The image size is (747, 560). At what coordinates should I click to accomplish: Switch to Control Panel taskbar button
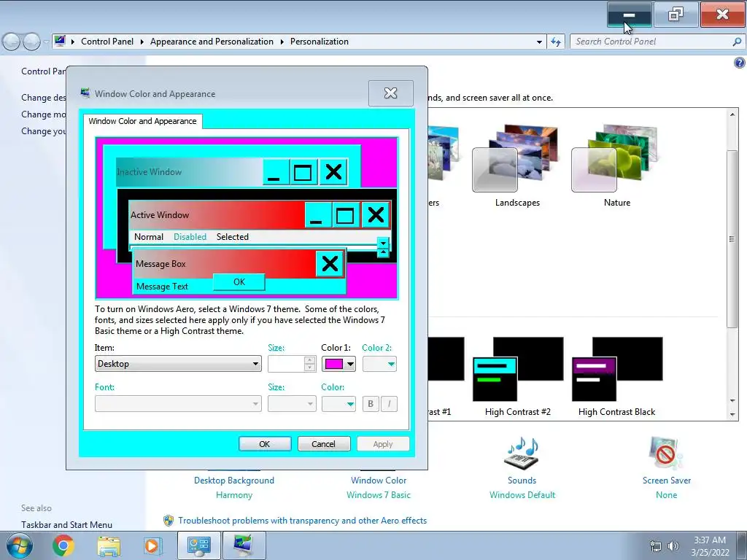pos(199,545)
